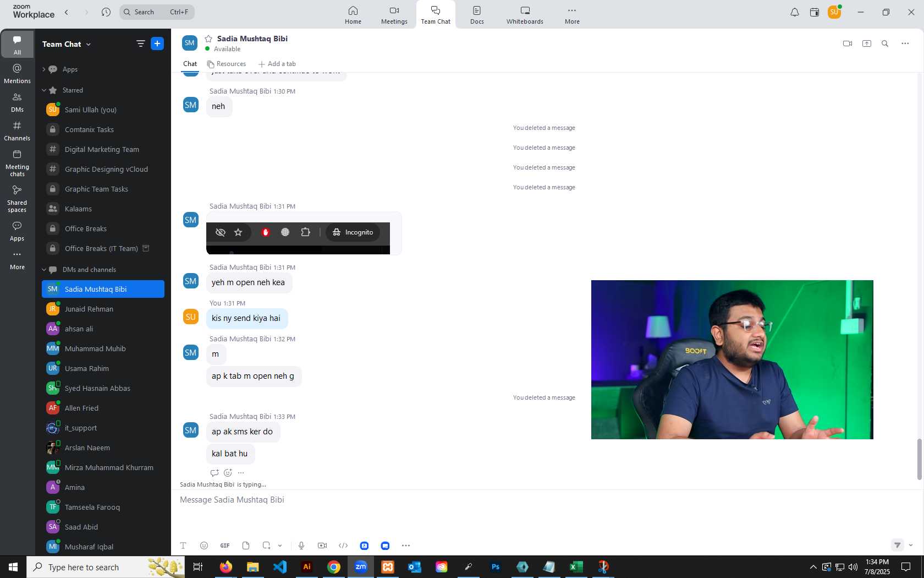Open DMs in the left sidebar
Image resolution: width=924 pixels, height=578 pixels.
point(17,102)
